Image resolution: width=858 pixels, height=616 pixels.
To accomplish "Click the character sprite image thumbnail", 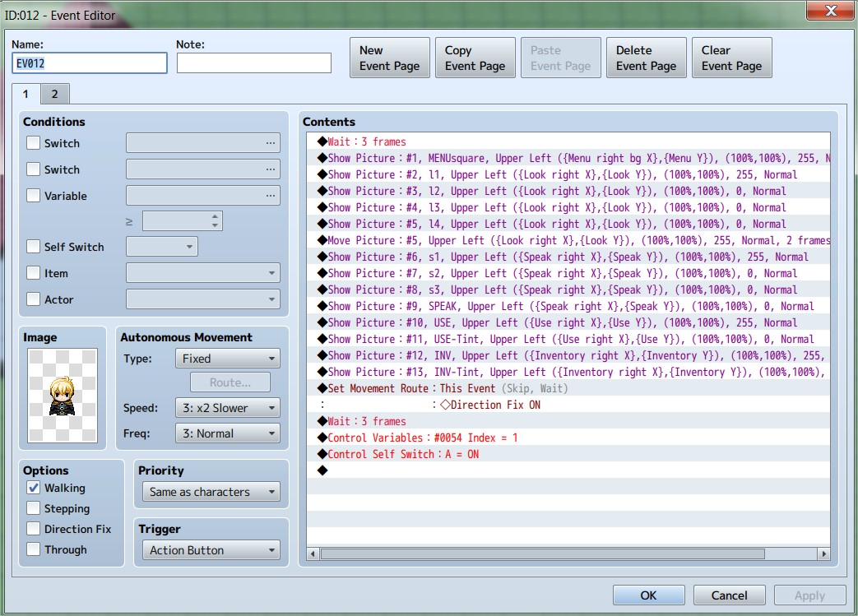I will [63, 395].
